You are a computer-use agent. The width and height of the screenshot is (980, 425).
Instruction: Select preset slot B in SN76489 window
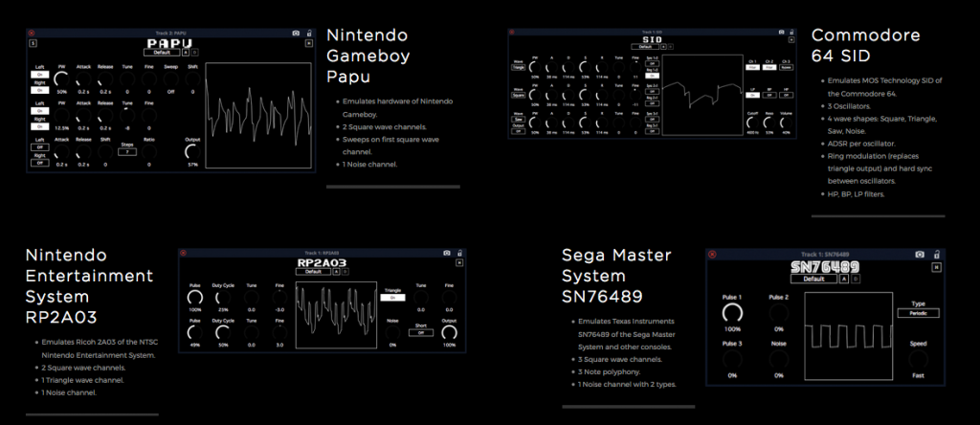point(855,279)
